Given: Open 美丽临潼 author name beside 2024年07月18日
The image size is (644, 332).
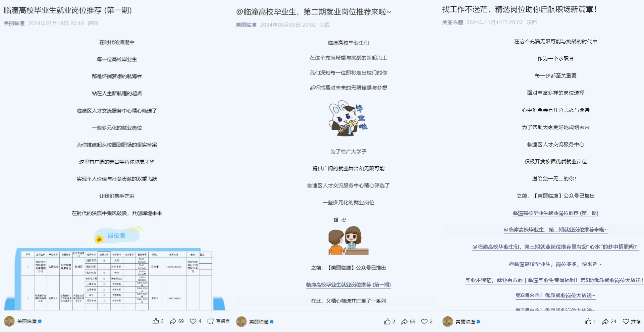Looking at the screenshot, I should coord(14,23).
